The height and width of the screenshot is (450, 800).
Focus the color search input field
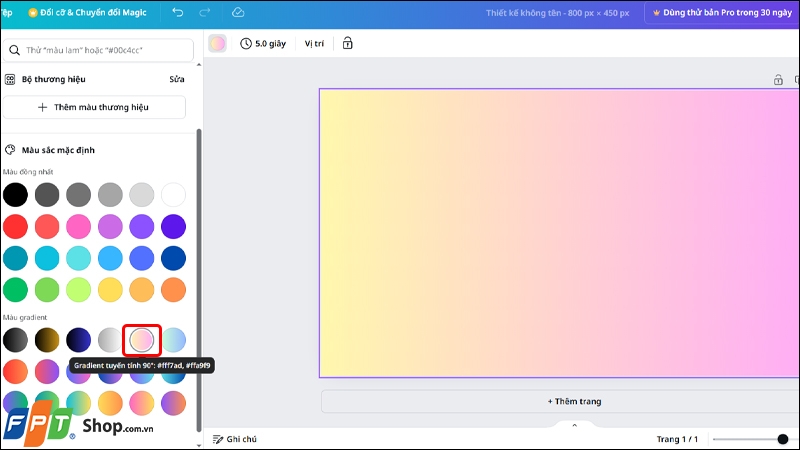point(98,50)
